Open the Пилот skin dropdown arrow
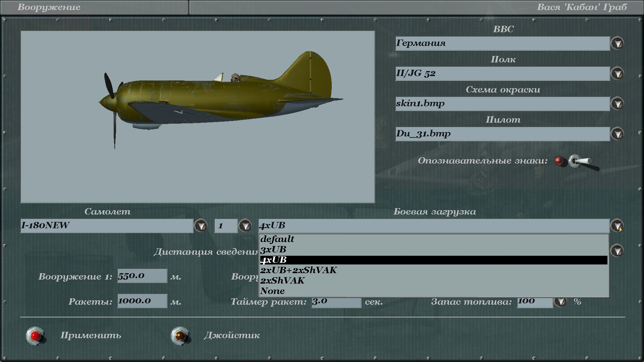The image size is (644, 362). tap(617, 134)
